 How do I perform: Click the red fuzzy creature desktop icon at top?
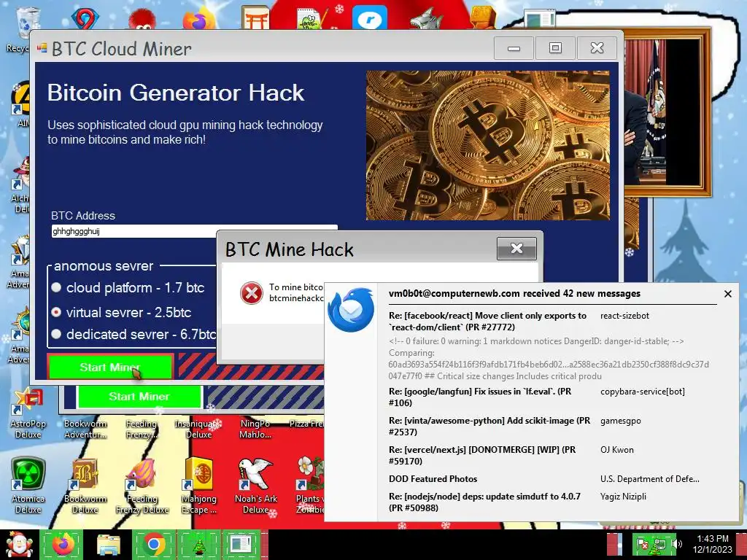(142, 19)
